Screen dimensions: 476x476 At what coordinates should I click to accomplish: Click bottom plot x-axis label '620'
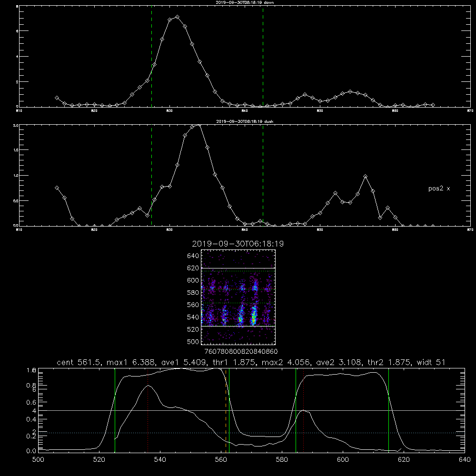click(404, 460)
